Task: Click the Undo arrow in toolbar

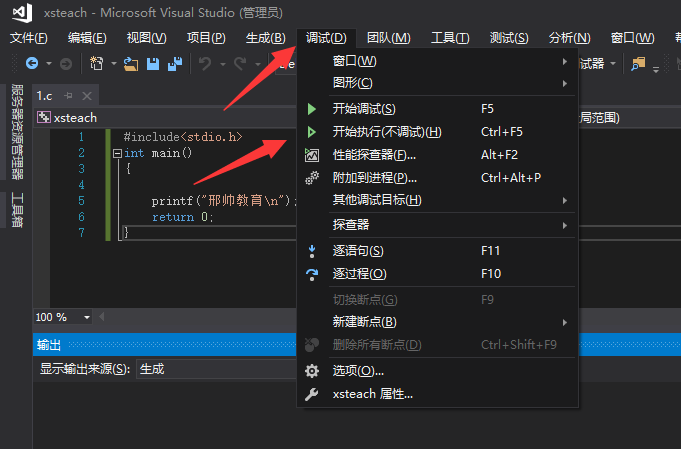Action: (x=205, y=63)
